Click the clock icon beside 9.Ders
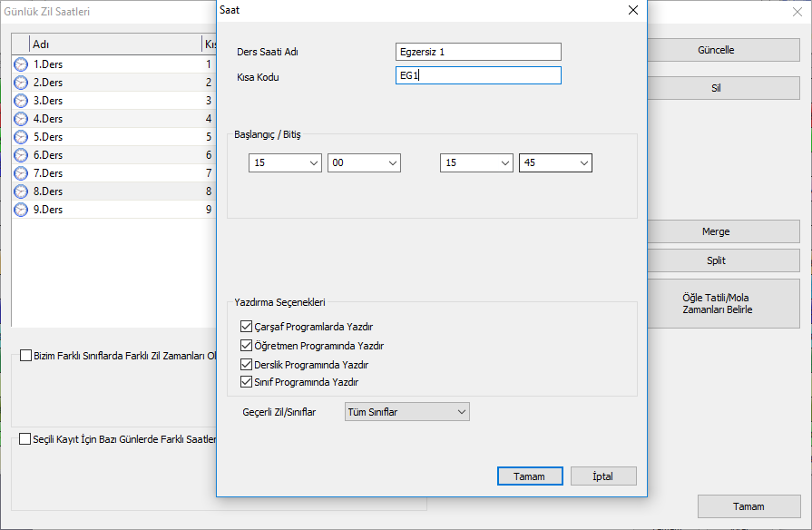812x530 pixels. tap(21, 210)
